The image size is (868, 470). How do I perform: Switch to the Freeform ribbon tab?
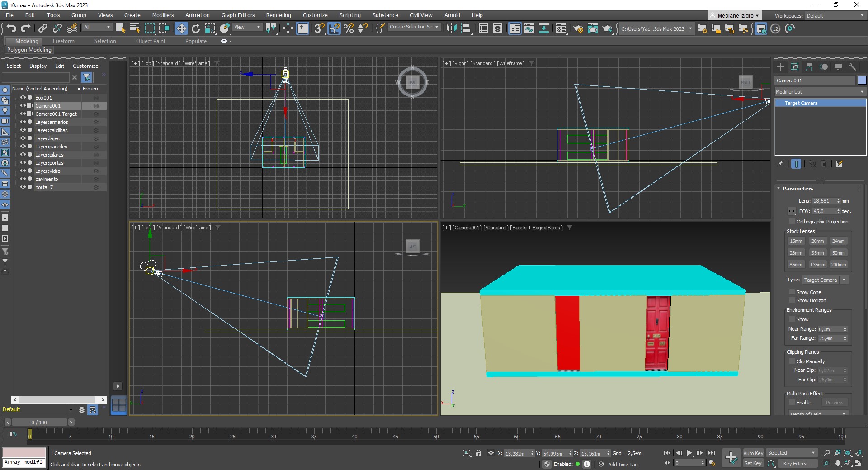click(63, 41)
